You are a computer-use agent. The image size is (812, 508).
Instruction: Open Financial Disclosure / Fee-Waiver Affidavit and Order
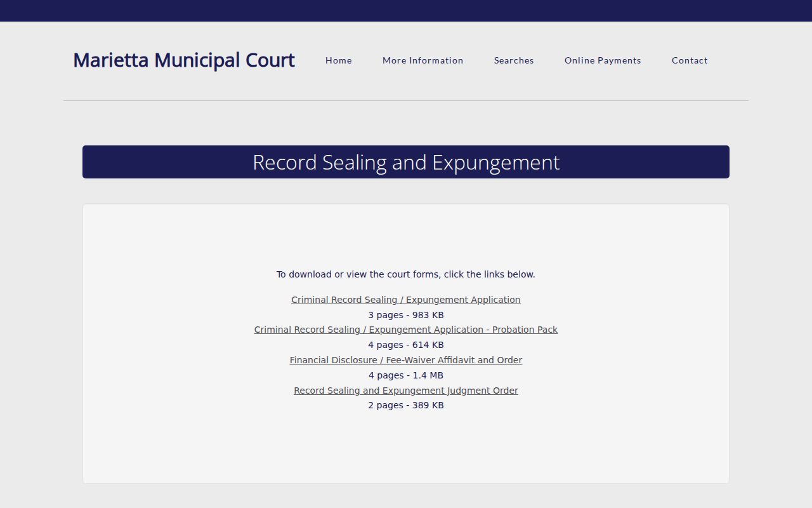406,360
